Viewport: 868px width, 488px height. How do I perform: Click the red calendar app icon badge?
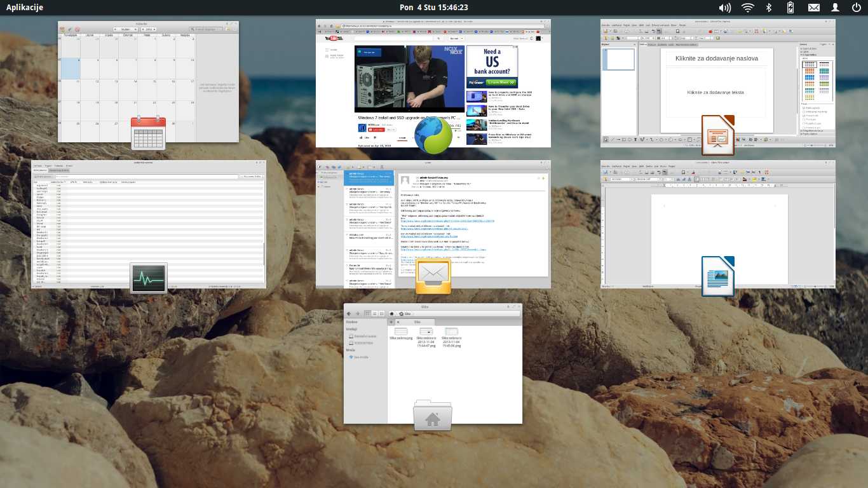[x=148, y=133]
